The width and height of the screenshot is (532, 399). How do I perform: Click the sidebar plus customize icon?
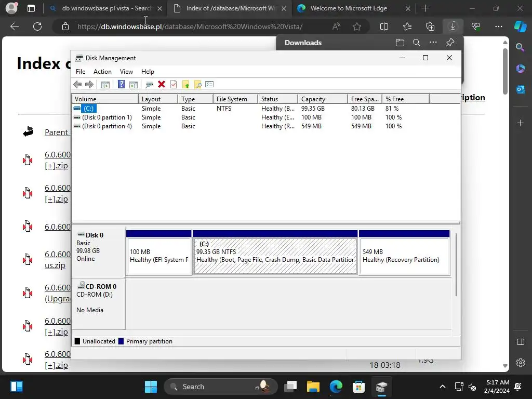tap(521, 123)
